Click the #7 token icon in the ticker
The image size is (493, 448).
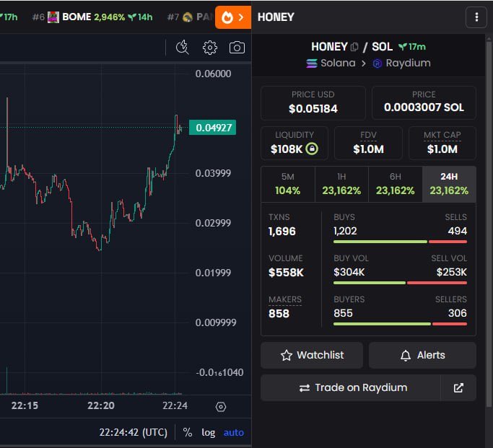tap(188, 17)
